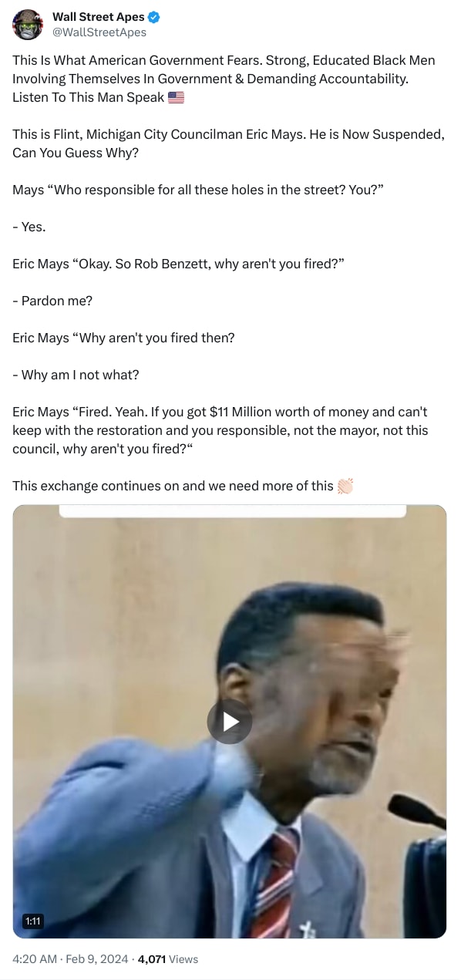
Task: Open the Wall Street Apes profile avatar
Action: [28, 25]
